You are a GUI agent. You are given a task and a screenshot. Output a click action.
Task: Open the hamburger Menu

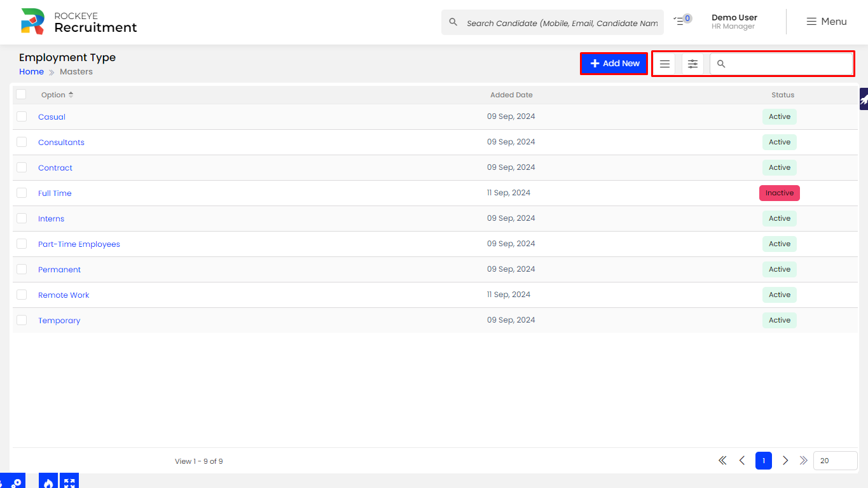(x=827, y=22)
